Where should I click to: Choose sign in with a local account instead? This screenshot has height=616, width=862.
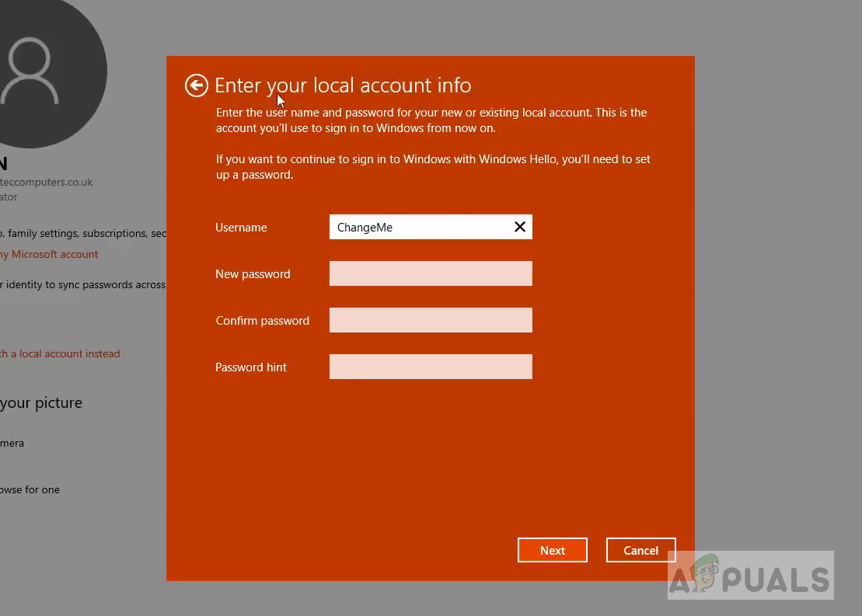coord(60,354)
